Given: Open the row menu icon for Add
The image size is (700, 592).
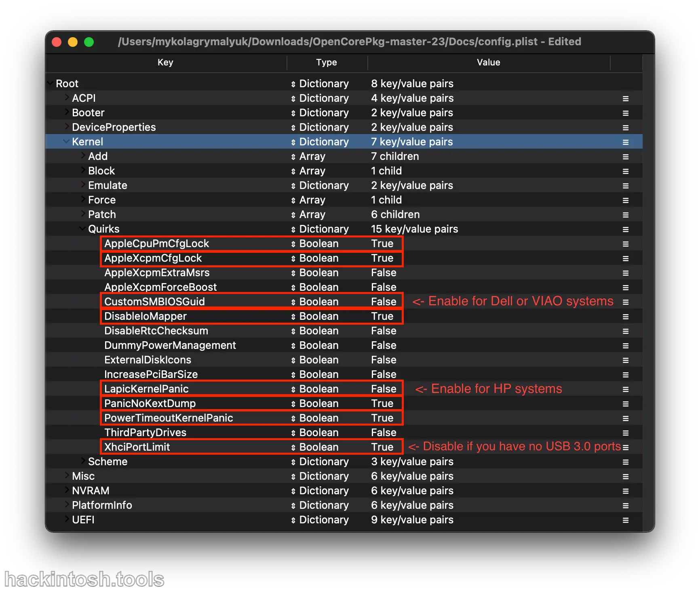Looking at the screenshot, I should click(x=626, y=157).
